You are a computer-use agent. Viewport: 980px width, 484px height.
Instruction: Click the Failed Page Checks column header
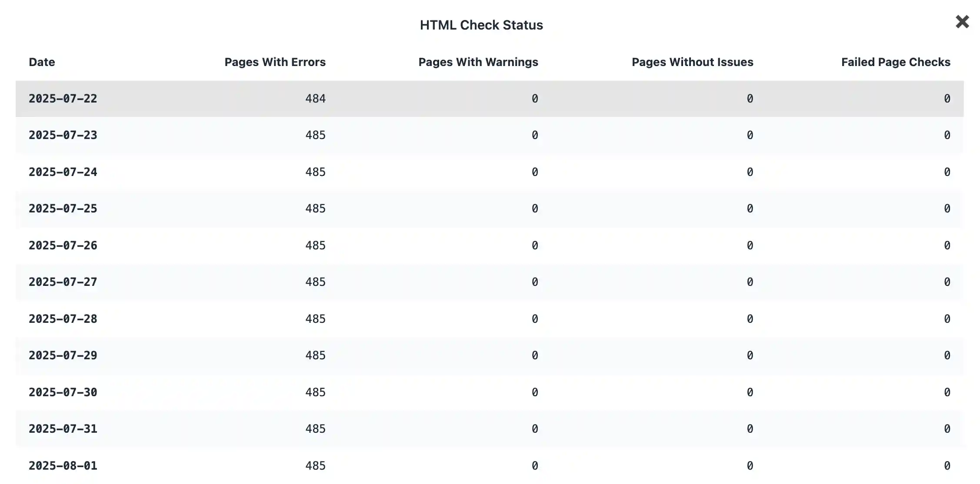point(896,62)
